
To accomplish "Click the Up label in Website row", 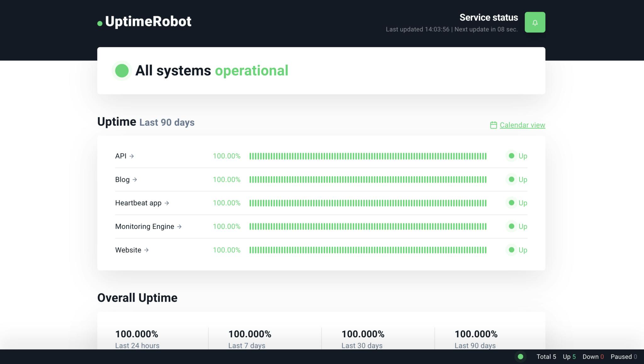I will [x=523, y=250].
